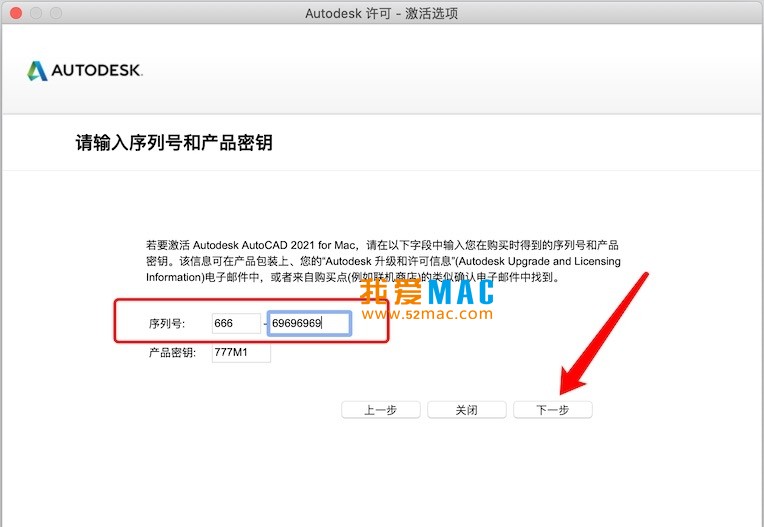Click the serial number field containing 69696969
Screen dimensions: 764x527
pos(309,323)
